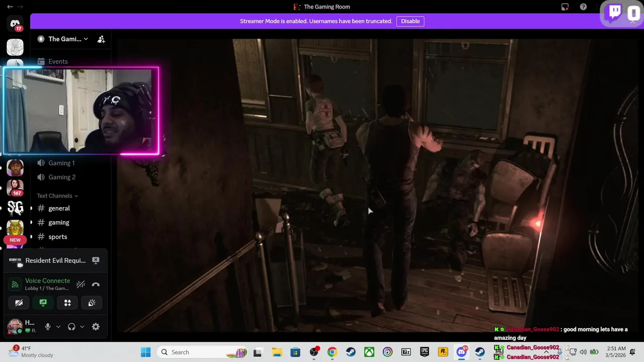Open microphone input options chevron

(58, 327)
